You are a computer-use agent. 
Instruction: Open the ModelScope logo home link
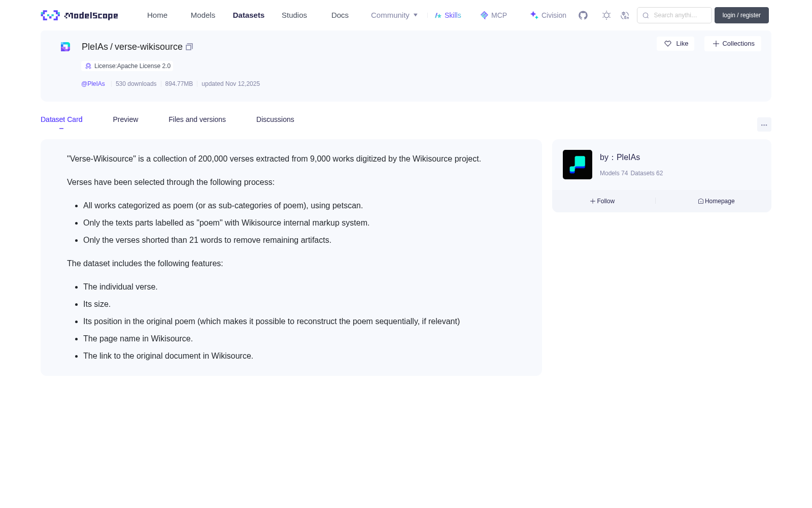79,15
